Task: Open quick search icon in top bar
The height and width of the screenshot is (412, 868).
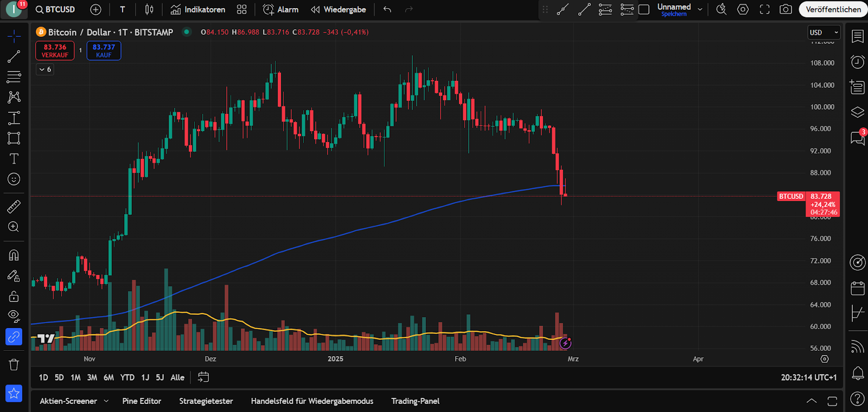Action: pyautogui.click(x=721, y=9)
